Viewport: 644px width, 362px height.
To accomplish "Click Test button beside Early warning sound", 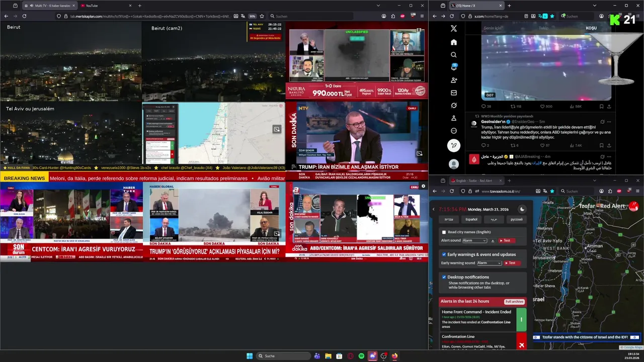I will 512,263.
